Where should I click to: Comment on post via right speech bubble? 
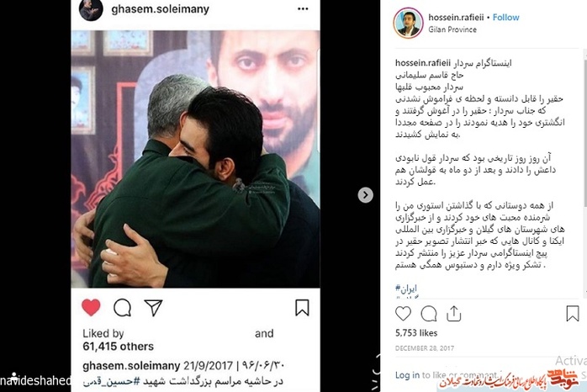[429, 314]
